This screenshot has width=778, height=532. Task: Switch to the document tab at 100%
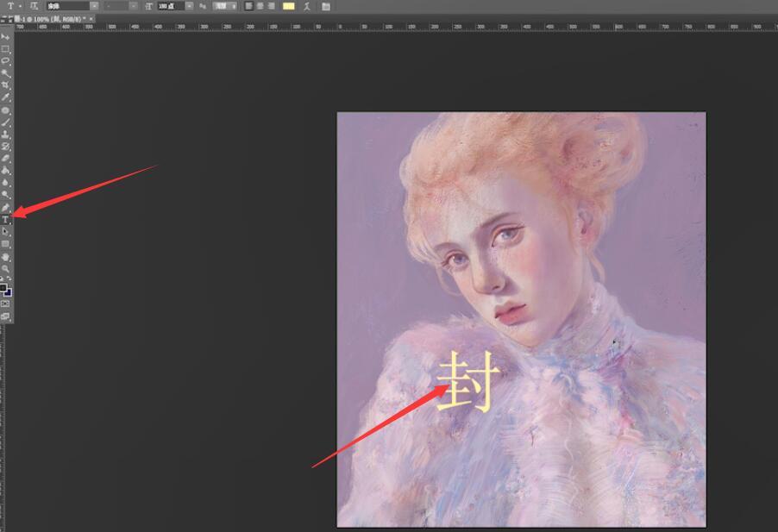click(52, 19)
